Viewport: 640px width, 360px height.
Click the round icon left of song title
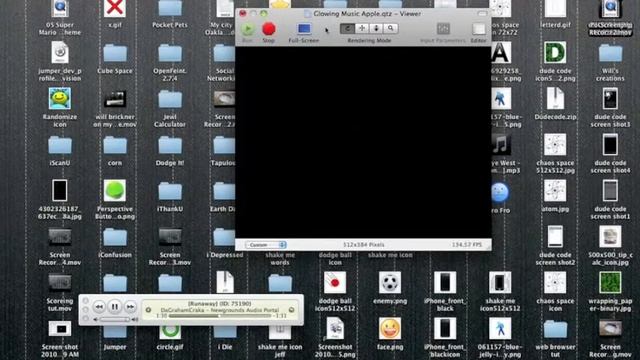pyautogui.click(x=149, y=310)
